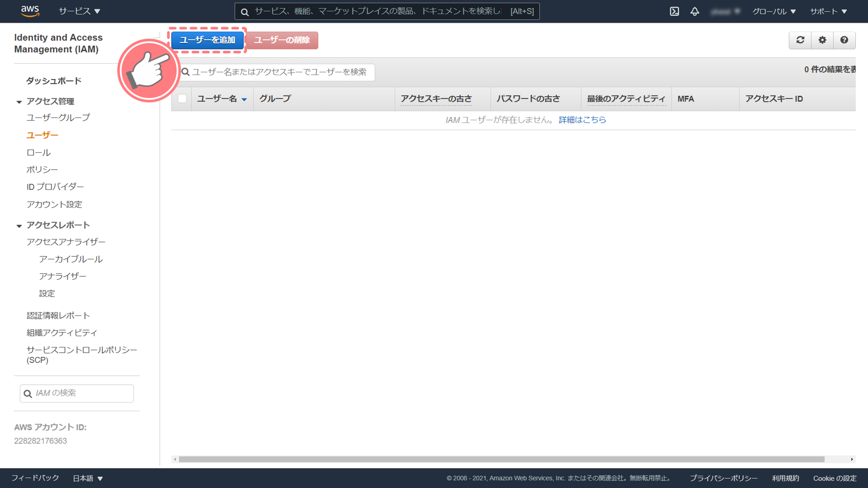This screenshot has height=488, width=868.
Task: Open 設定 under access analyzer
Action: [x=47, y=294]
